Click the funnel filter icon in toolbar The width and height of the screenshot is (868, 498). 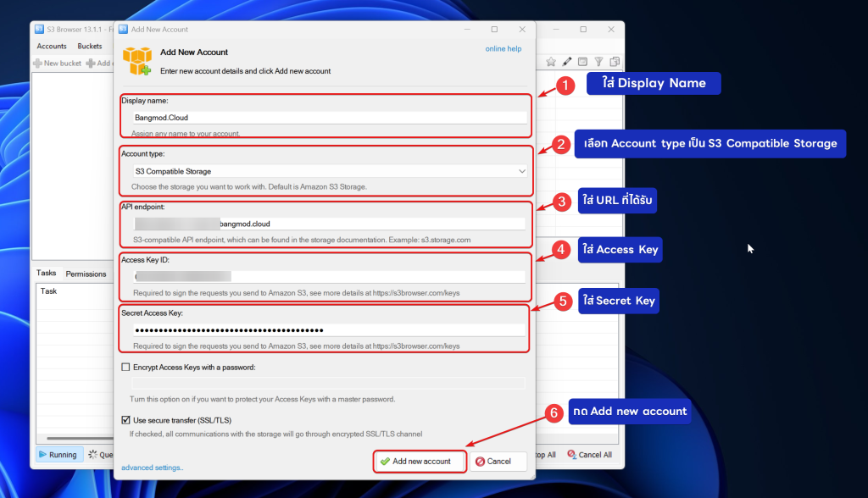tap(598, 62)
